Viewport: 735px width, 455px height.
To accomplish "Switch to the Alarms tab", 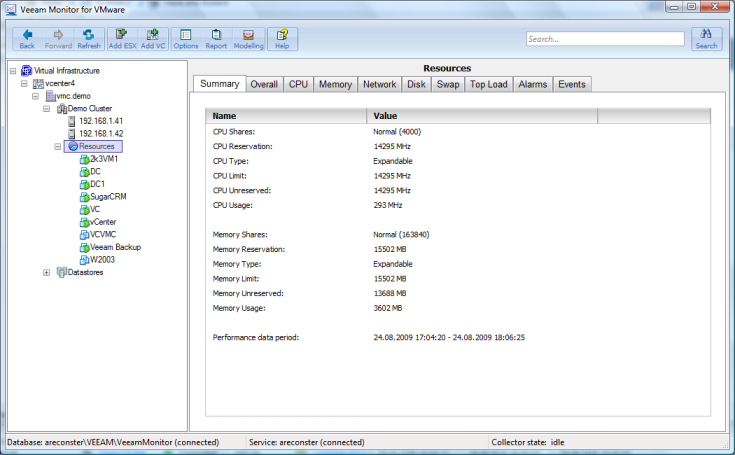I will pyautogui.click(x=532, y=85).
